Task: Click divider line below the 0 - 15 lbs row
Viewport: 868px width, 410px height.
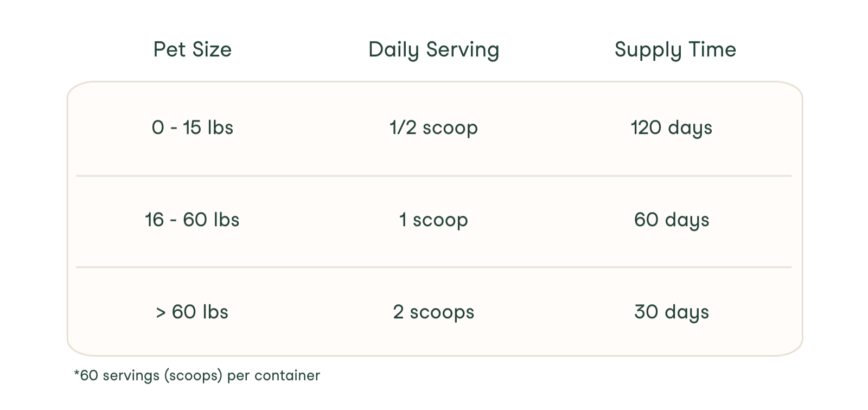Action: coord(433,176)
